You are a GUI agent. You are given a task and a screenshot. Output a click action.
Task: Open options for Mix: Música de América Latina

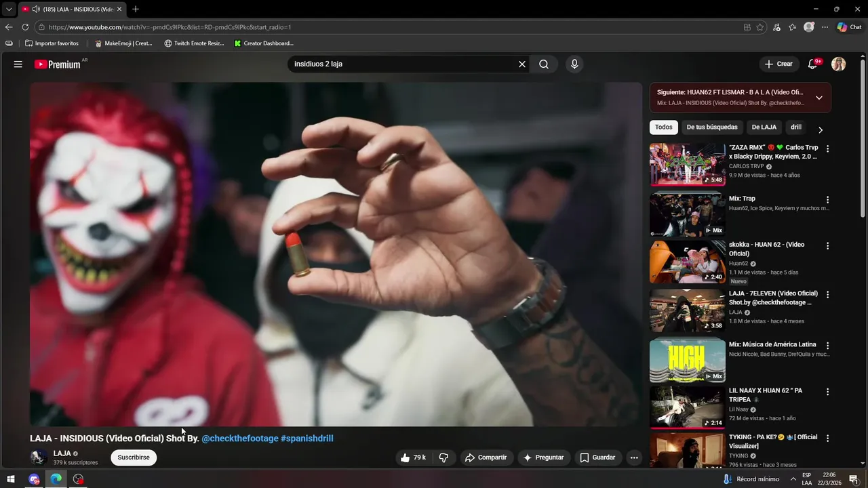(x=827, y=346)
